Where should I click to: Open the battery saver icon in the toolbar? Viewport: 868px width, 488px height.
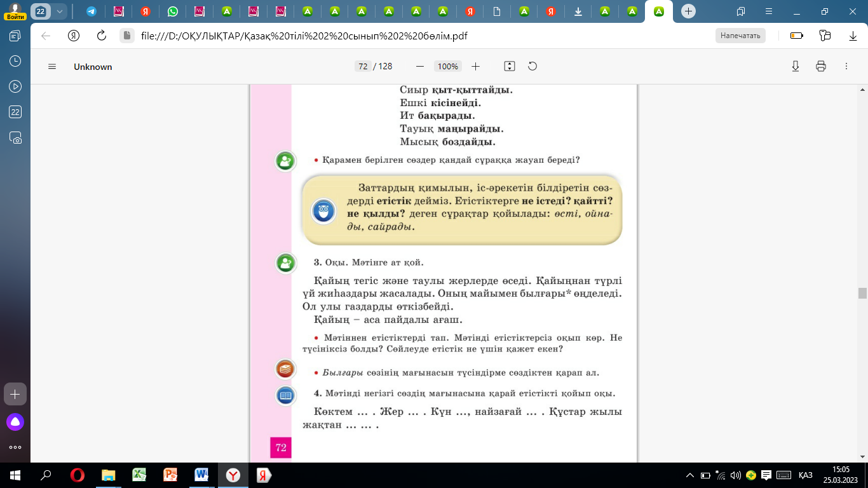[x=796, y=36]
